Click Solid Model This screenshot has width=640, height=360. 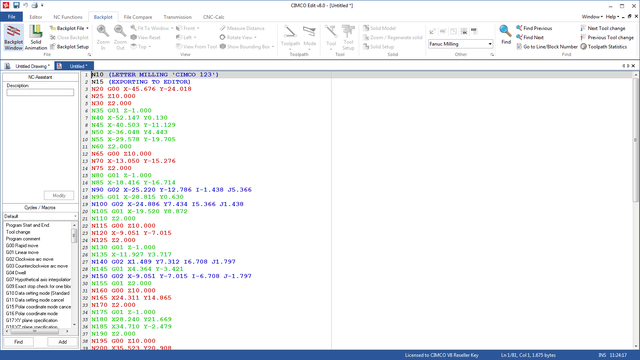(x=379, y=28)
